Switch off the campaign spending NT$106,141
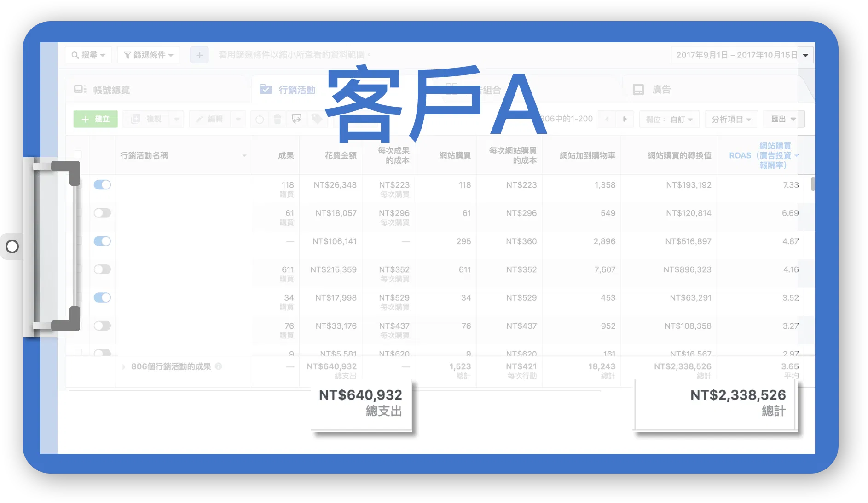The height and width of the screenshot is (503, 868). click(x=102, y=241)
